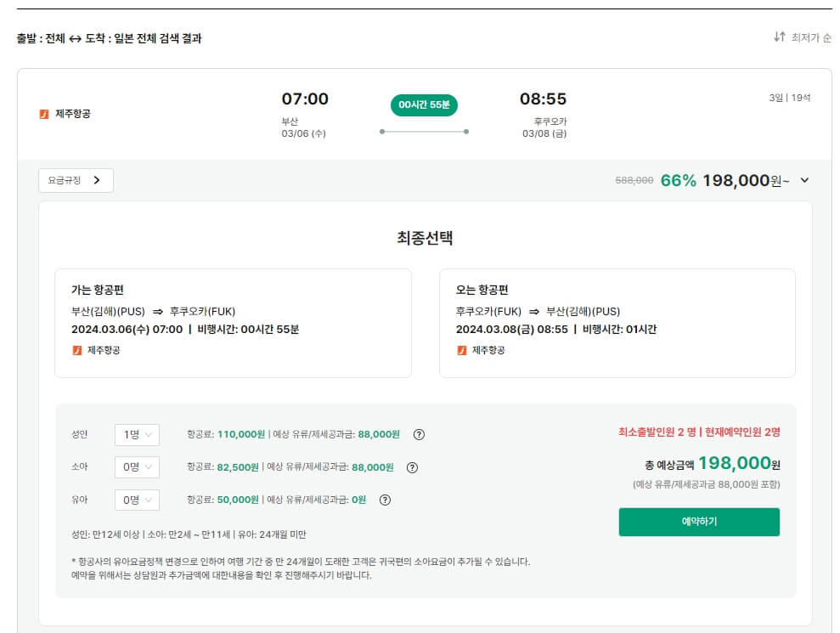The height and width of the screenshot is (633, 840).
Task: Open the infant fare tax help question mark
Action: pos(386,500)
